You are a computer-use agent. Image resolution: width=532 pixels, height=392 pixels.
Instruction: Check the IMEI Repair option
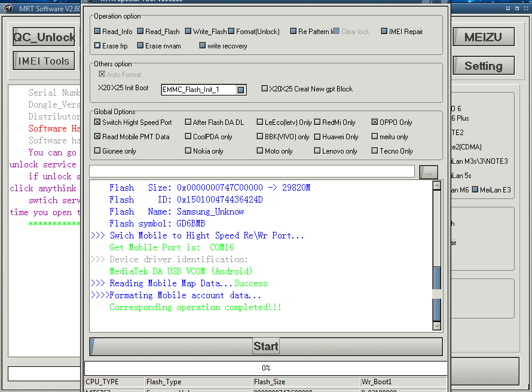(x=384, y=31)
